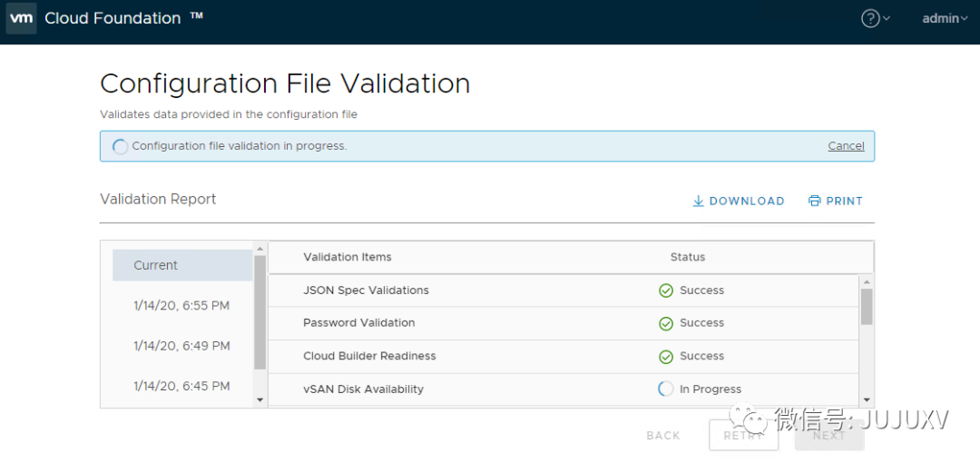This screenshot has height=463, width=980.
Task: Click the VMware vm logo icon
Action: 21,18
